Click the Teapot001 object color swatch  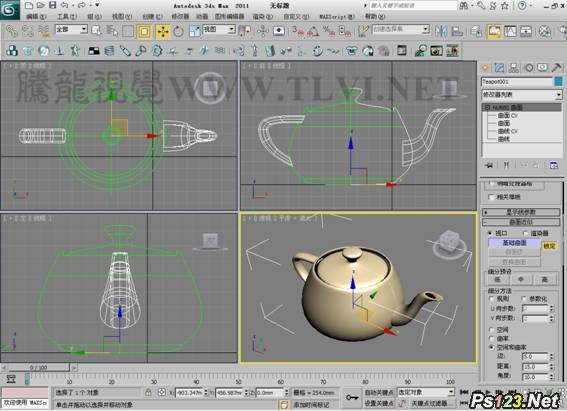click(x=558, y=82)
